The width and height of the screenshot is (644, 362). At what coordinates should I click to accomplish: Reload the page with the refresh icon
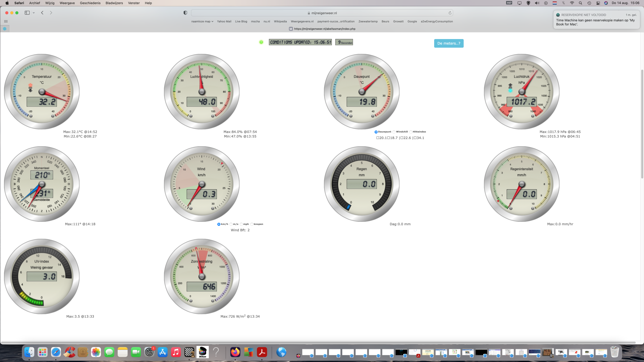click(x=450, y=13)
